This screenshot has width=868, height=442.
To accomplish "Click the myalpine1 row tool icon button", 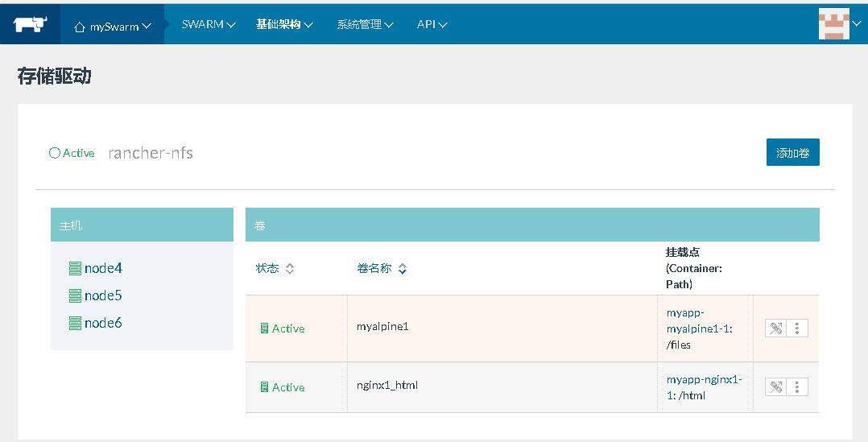I will [776, 328].
